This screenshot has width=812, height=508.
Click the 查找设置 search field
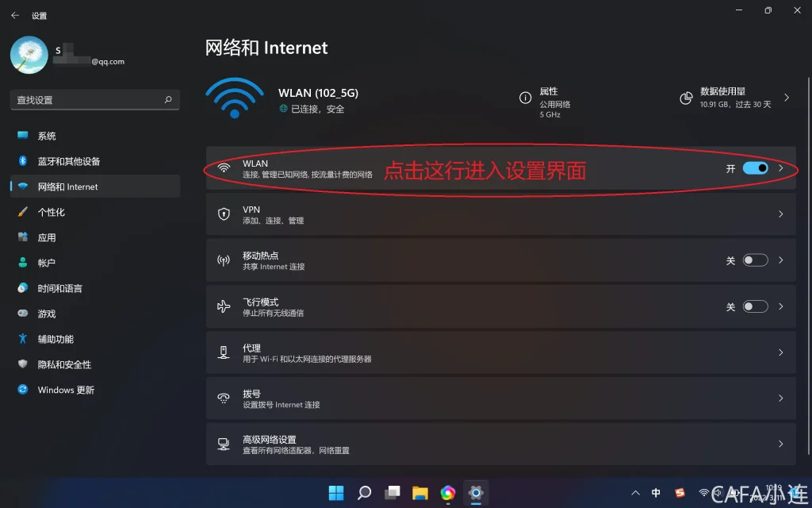(95, 99)
